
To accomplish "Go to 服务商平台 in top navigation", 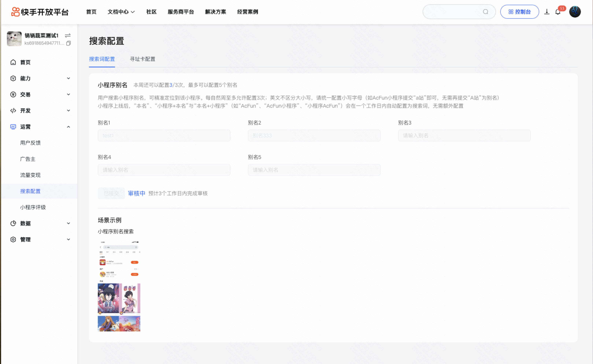I will tap(181, 12).
